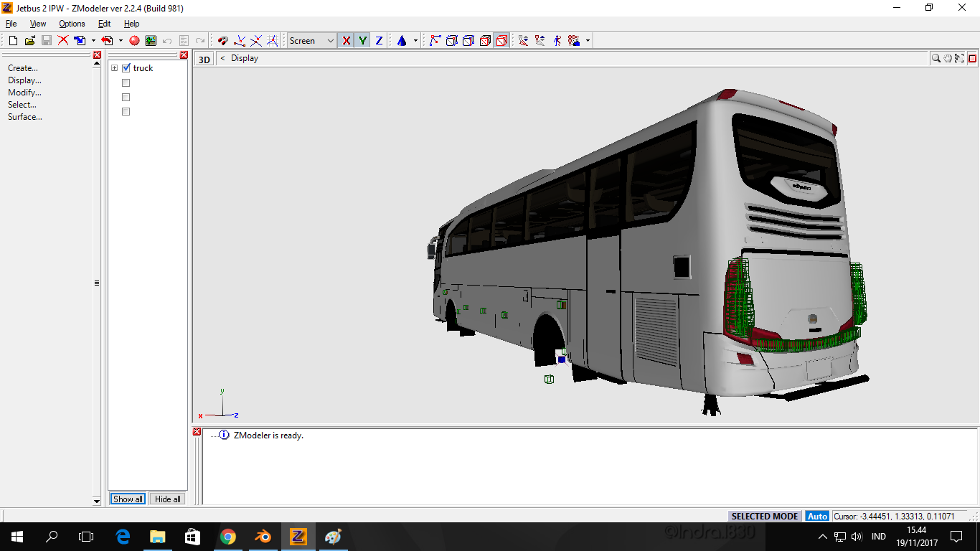
Task: Open the Edit menu
Action: [x=103, y=23]
